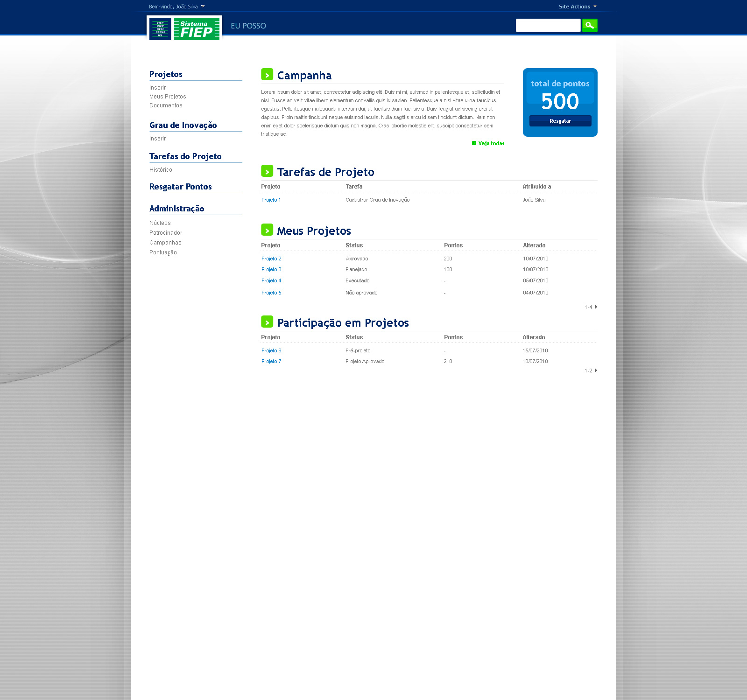The height and width of the screenshot is (700, 747).
Task: Open the Resgatar Pontos sidebar heading
Action: point(181,187)
